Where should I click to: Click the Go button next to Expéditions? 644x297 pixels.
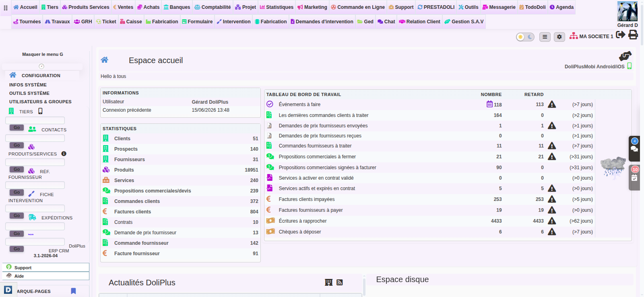(17, 216)
